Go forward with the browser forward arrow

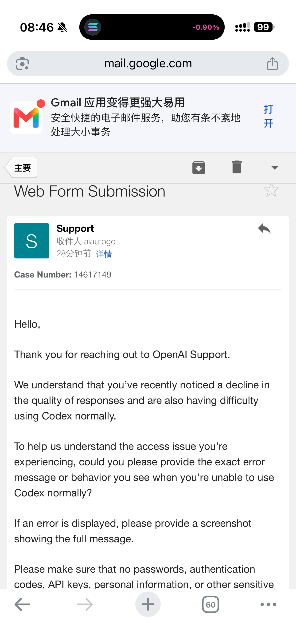pos(85,604)
